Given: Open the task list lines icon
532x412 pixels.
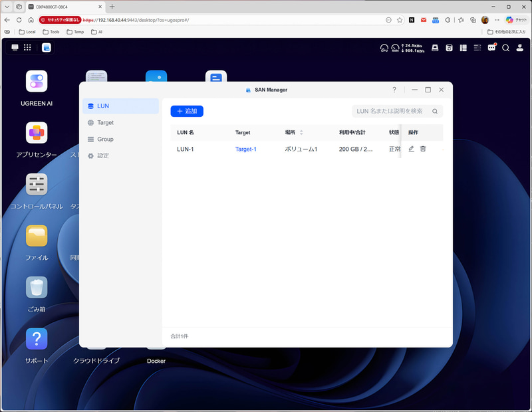Looking at the screenshot, I should pyautogui.click(x=477, y=48).
